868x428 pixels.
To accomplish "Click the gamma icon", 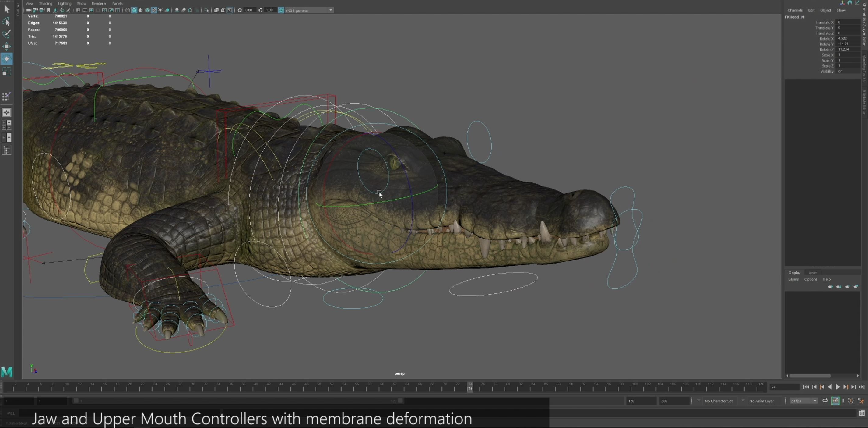I will click(260, 10).
